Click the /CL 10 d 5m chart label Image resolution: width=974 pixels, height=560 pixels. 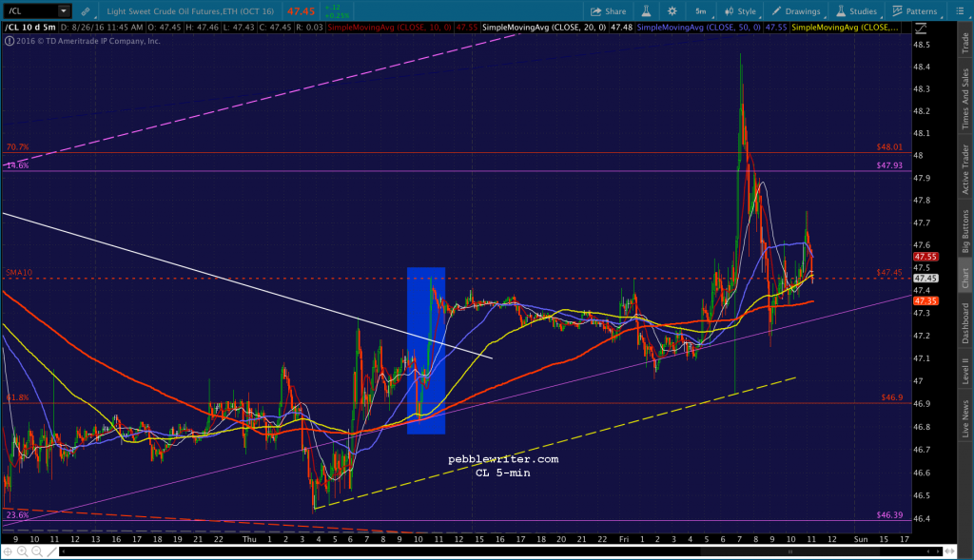pos(30,28)
